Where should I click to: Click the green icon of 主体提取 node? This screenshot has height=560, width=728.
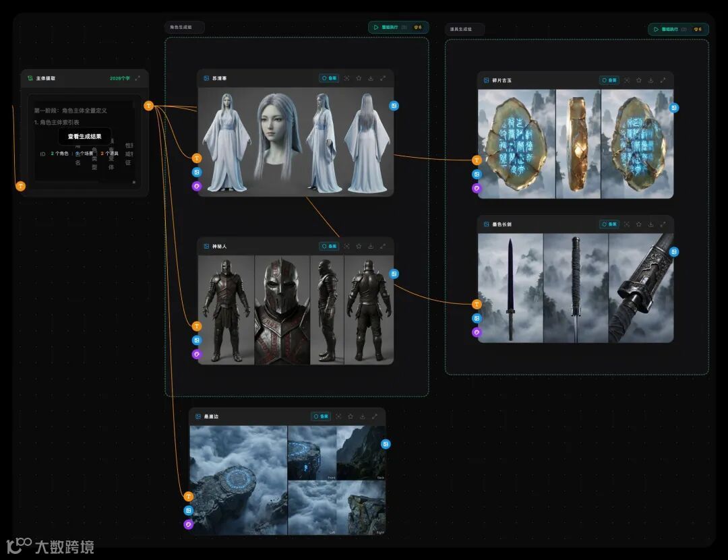[30, 78]
